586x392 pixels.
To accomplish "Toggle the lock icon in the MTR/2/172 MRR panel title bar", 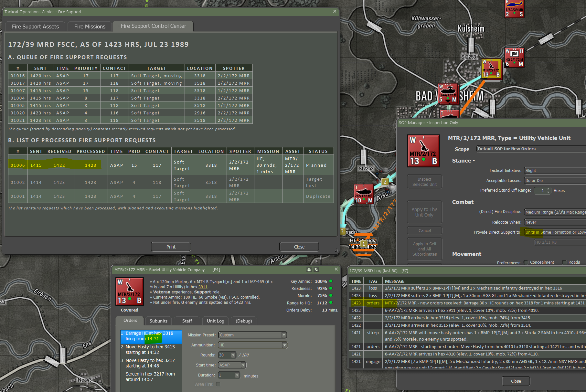I will [309, 270].
